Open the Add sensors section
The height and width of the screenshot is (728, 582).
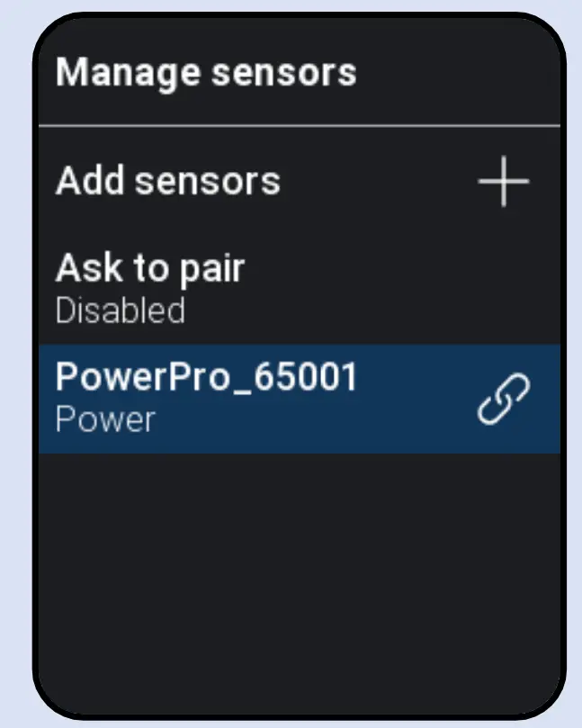(x=167, y=181)
